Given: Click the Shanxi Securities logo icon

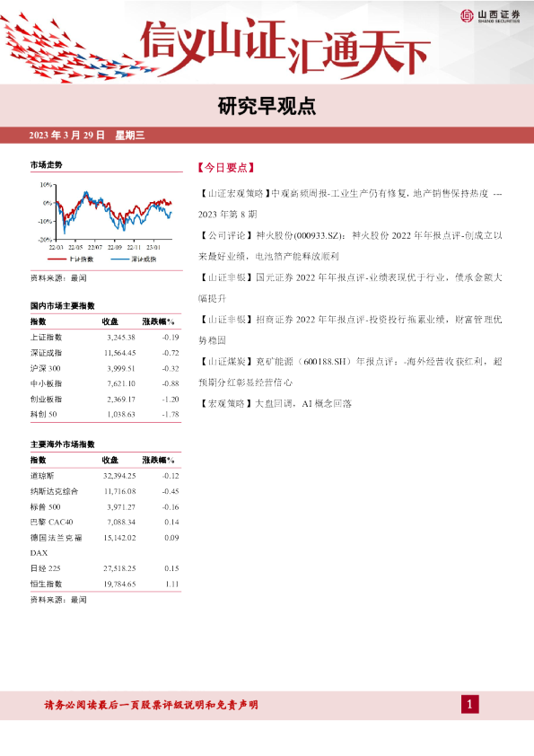Looking at the screenshot, I should tap(467, 15).
